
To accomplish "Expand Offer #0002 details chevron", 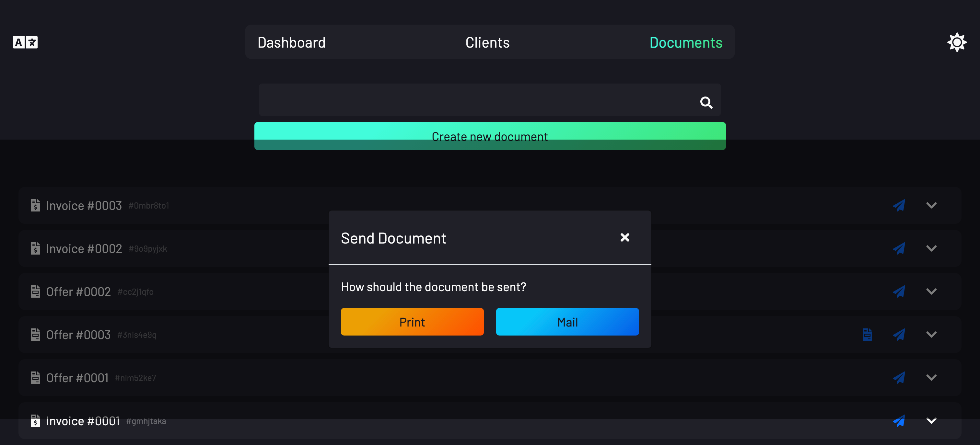I will coord(931,291).
